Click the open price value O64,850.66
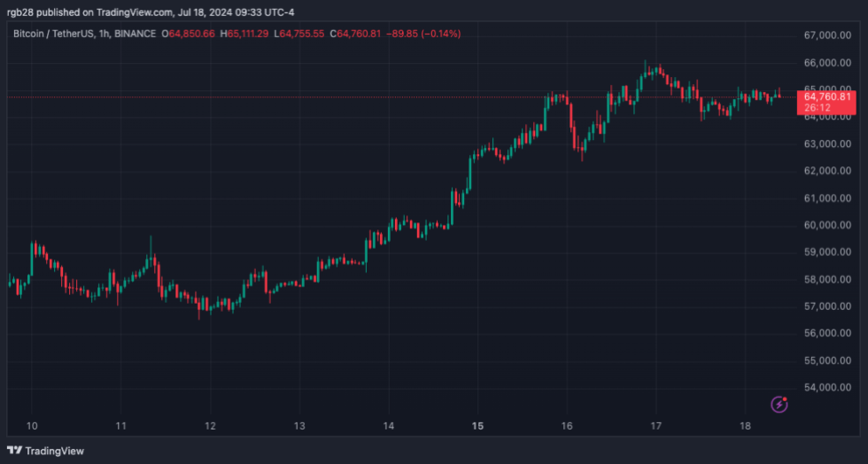This screenshot has height=464, width=868. (x=190, y=34)
